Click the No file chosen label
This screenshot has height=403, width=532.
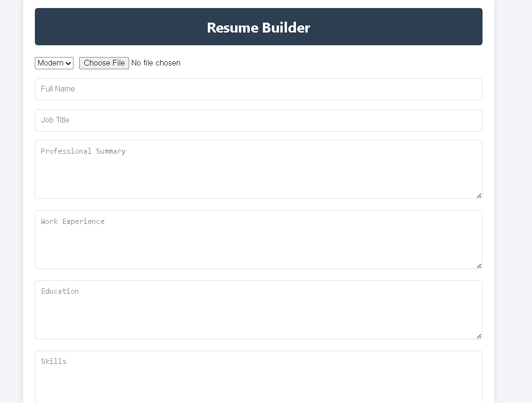pyautogui.click(x=156, y=63)
